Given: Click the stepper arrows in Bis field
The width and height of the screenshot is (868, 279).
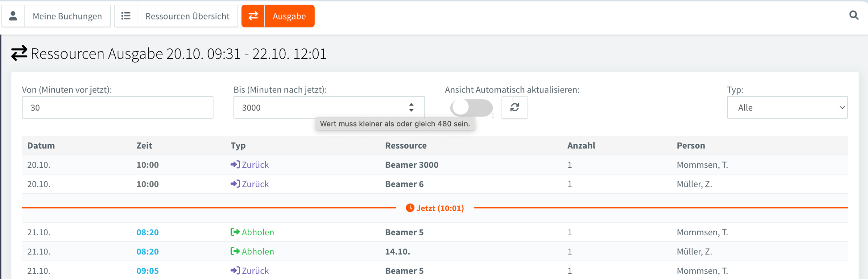Looking at the screenshot, I should pyautogui.click(x=411, y=107).
